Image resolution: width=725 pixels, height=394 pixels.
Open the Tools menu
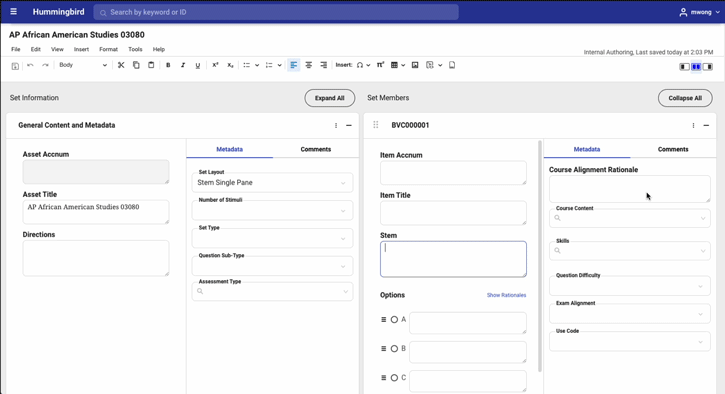135,49
